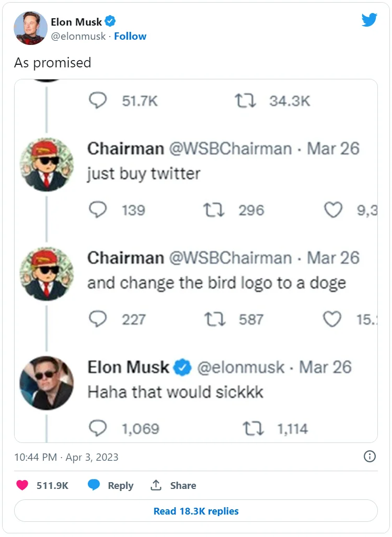392x537 pixels.
Task: Click the red heart like icon
Action: [22, 485]
